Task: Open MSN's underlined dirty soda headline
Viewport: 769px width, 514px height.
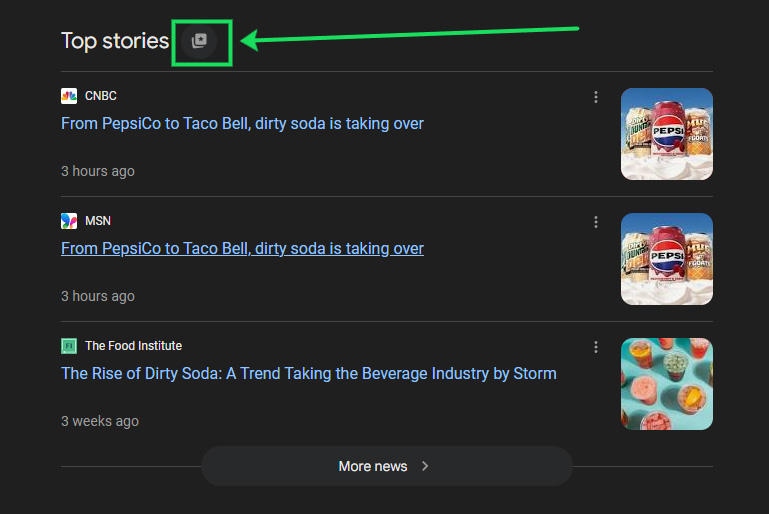Action: 242,249
